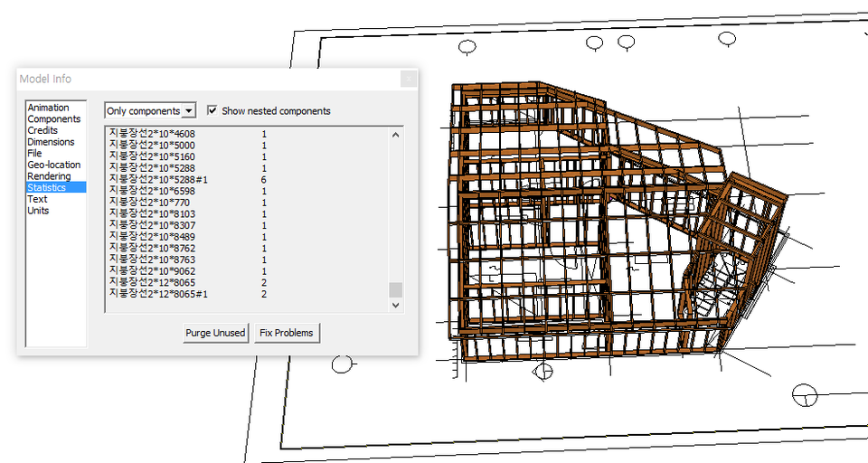Toggle Show nested components checkbox
Viewport: 868px width, 463px height.
(x=212, y=110)
